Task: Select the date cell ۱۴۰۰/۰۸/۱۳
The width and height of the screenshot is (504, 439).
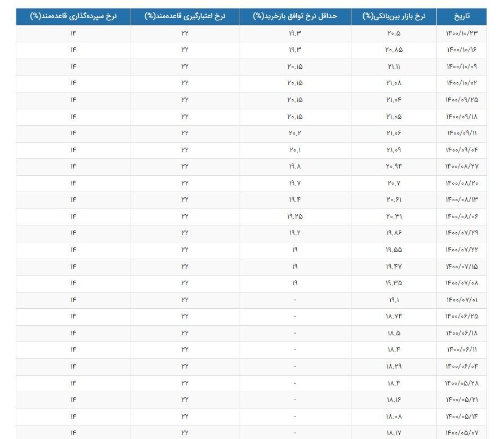Action: point(462,199)
